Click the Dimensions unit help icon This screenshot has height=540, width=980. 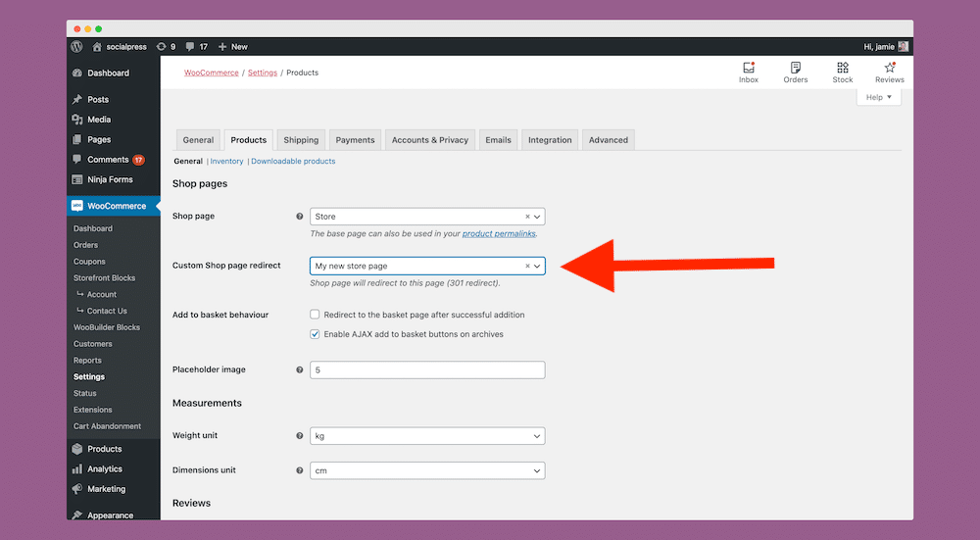pos(299,470)
